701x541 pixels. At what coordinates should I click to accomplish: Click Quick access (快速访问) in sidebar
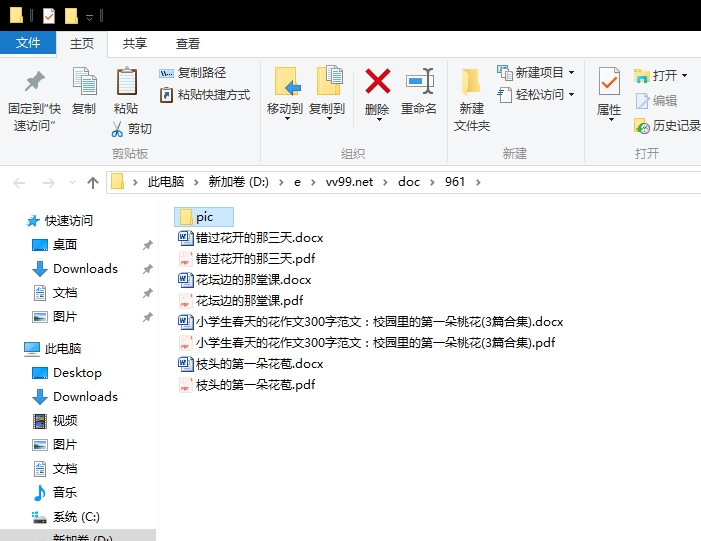[59, 220]
